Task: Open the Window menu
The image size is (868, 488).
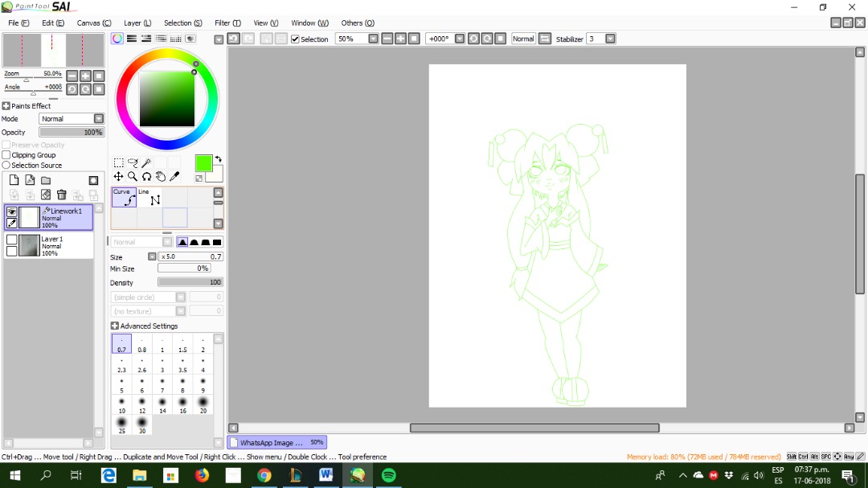Action: point(309,23)
